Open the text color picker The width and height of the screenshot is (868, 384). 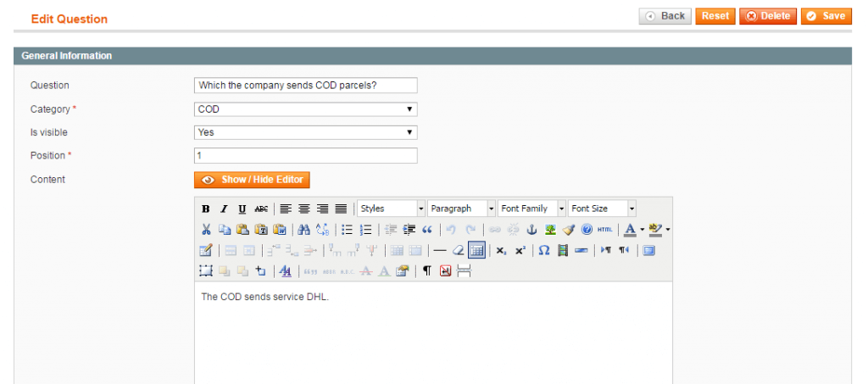point(630,230)
